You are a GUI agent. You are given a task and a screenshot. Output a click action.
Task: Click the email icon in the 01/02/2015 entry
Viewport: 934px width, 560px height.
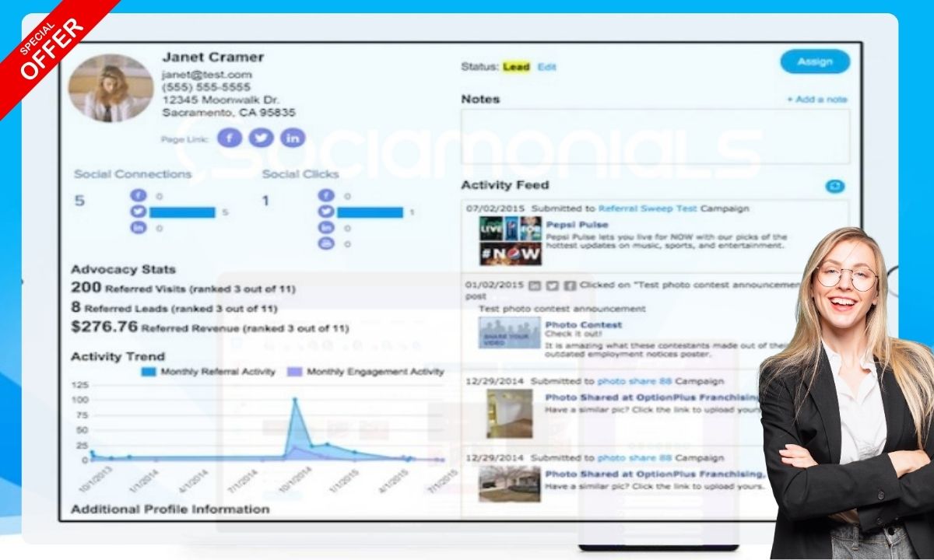535,285
